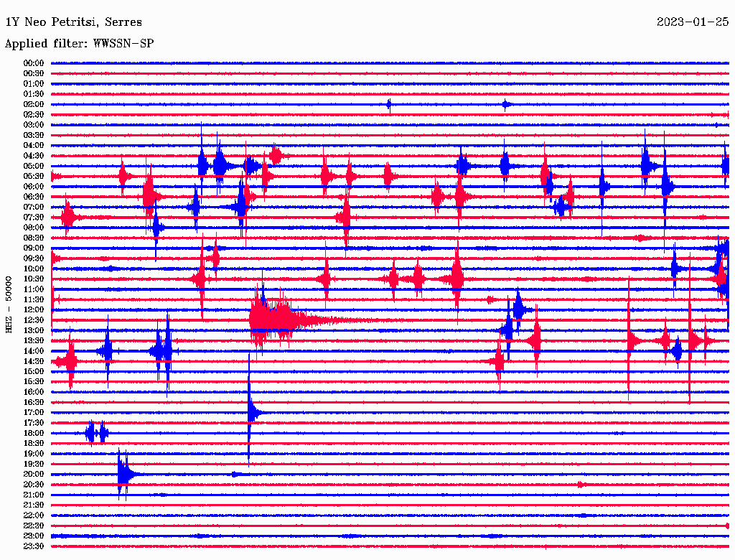Screen dimensions: 735x560
Task: Click the 10:00 time label
Action: tap(33, 269)
